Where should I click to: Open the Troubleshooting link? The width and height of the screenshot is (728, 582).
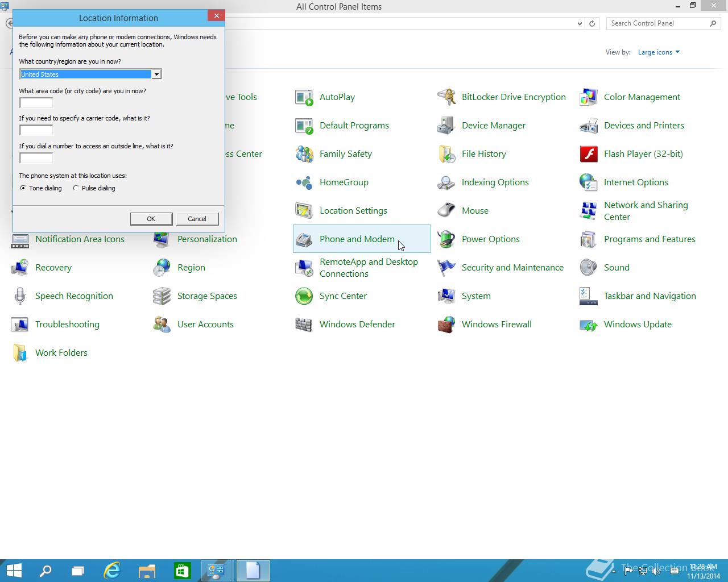tap(67, 325)
